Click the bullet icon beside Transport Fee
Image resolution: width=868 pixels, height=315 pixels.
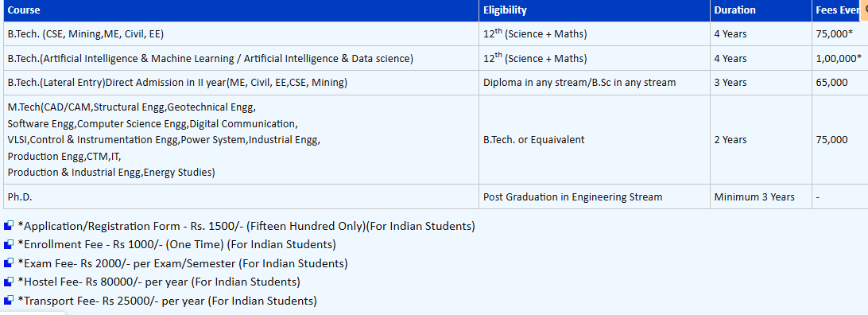coord(8,301)
